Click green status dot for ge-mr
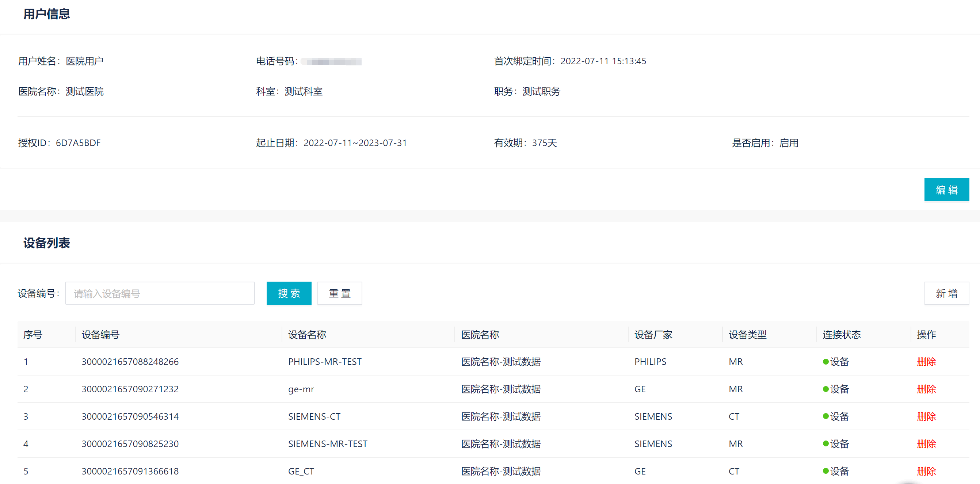This screenshot has height=484, width=980. point(825,389)
